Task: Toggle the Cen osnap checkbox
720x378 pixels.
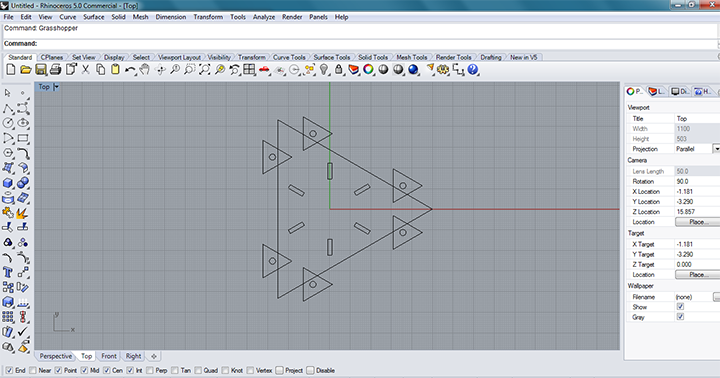Action: coord(107,370)
